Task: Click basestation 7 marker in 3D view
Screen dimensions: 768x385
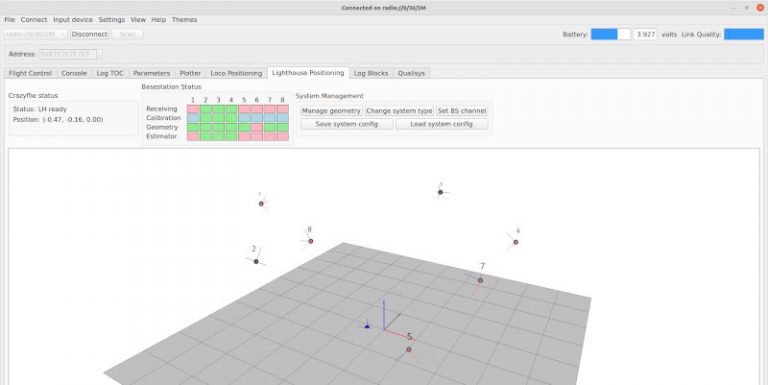Action: [480, 280]
